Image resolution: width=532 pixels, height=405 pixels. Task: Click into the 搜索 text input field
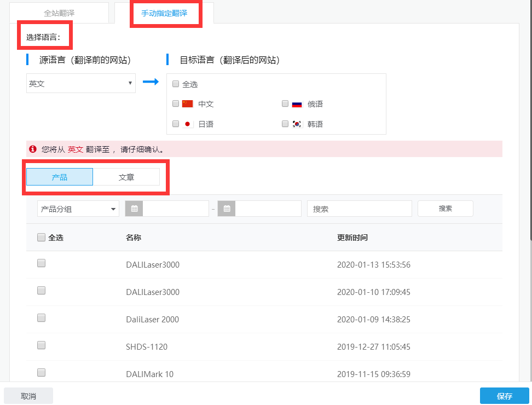[x=359, y=209]
